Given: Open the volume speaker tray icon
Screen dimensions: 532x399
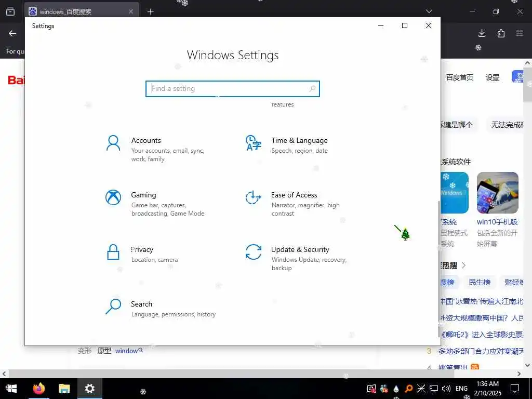Looking at the screenshot, I should pyautogui.click(x=446, y=389).
